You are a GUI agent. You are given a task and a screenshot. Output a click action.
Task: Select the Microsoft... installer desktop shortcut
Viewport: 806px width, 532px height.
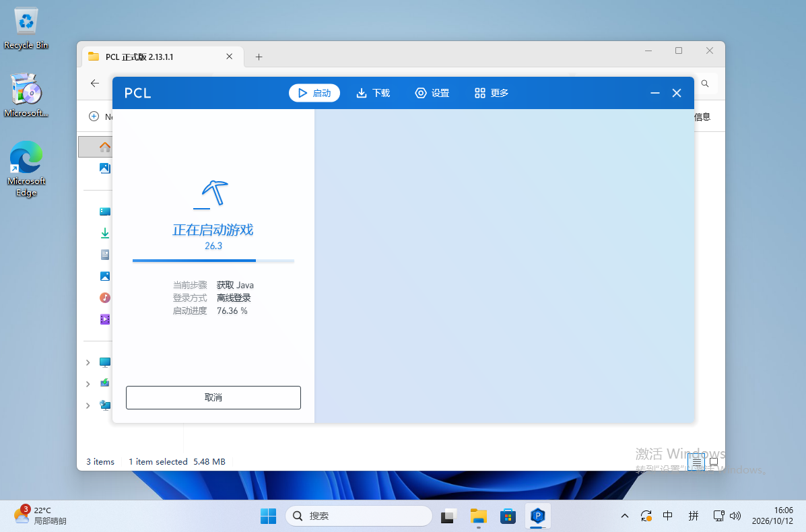pos(26,96)
